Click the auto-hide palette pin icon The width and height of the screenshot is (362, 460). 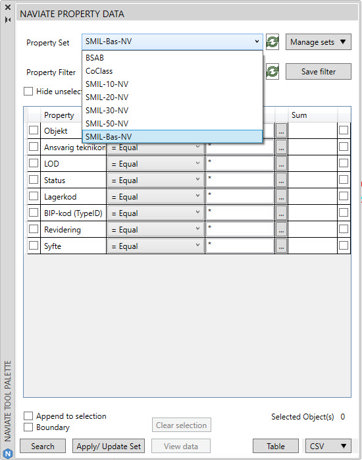pyautogui.click(x=8, y=20)
